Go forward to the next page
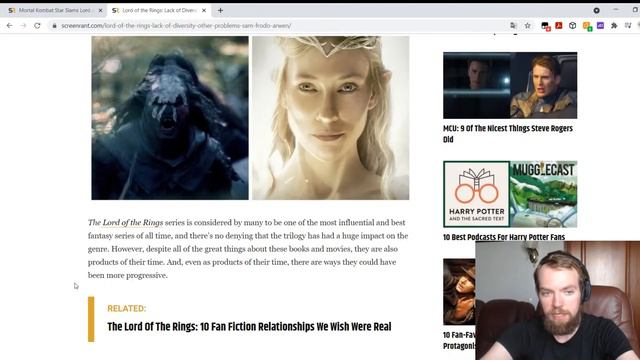The height and width of the screenshot is (360, 640). 23,25
